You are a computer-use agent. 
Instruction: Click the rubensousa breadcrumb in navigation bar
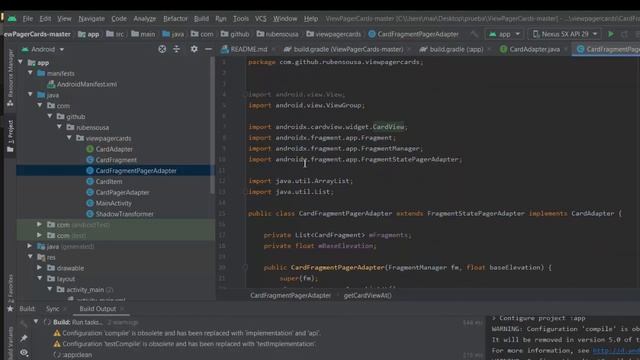tap(278, 34)
